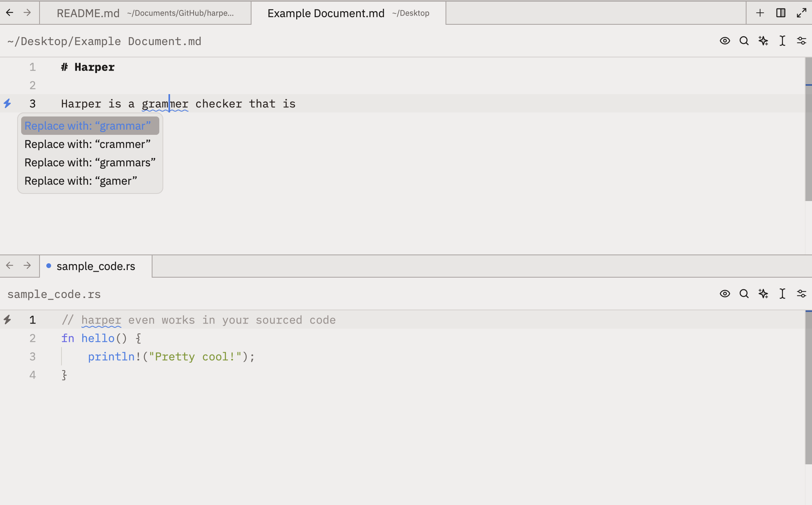Click lightning code action icon in sample_code.rs

7,320
